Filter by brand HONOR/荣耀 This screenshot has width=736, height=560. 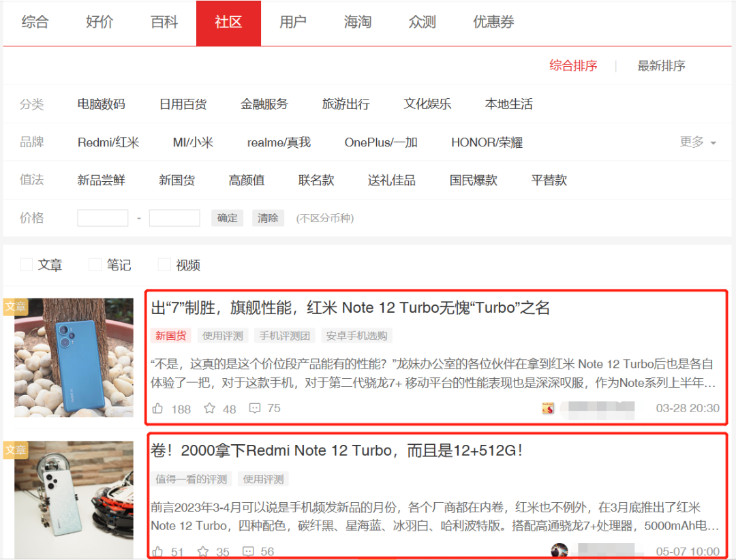[x=487, y=142]
